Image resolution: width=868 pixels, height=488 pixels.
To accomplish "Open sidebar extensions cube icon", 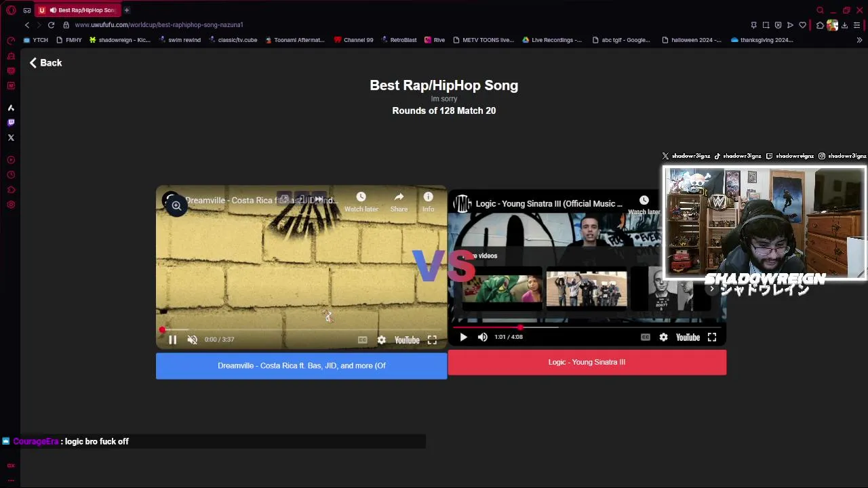I will 11,190.
